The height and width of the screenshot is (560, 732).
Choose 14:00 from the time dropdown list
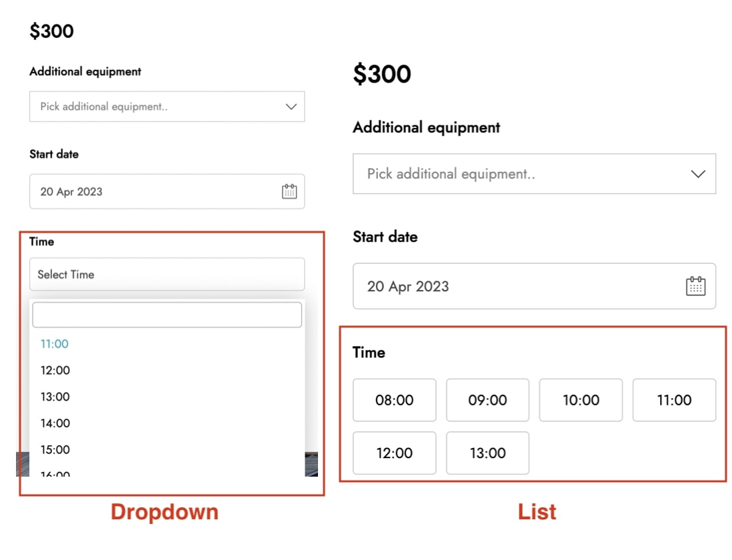tap(167, 423)
